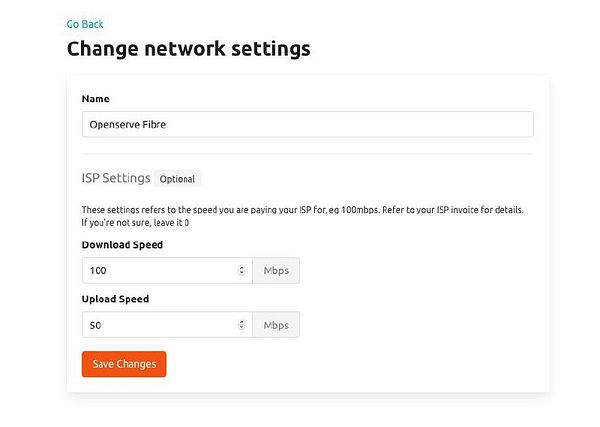Click the Name field label
Viewport: 600px width, 427px height.
pyautogui.click(x=96, y=99)
